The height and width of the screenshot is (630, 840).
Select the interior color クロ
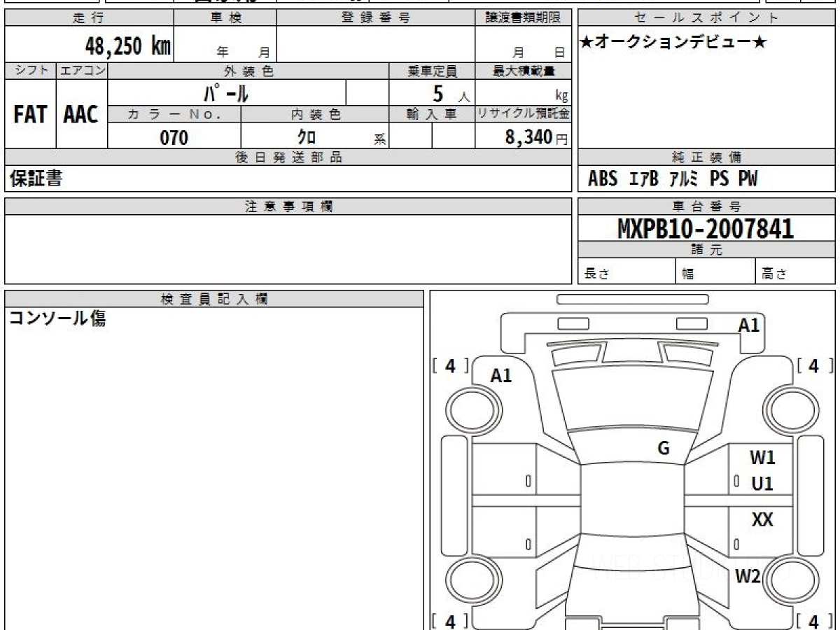(x=307, y=137)
